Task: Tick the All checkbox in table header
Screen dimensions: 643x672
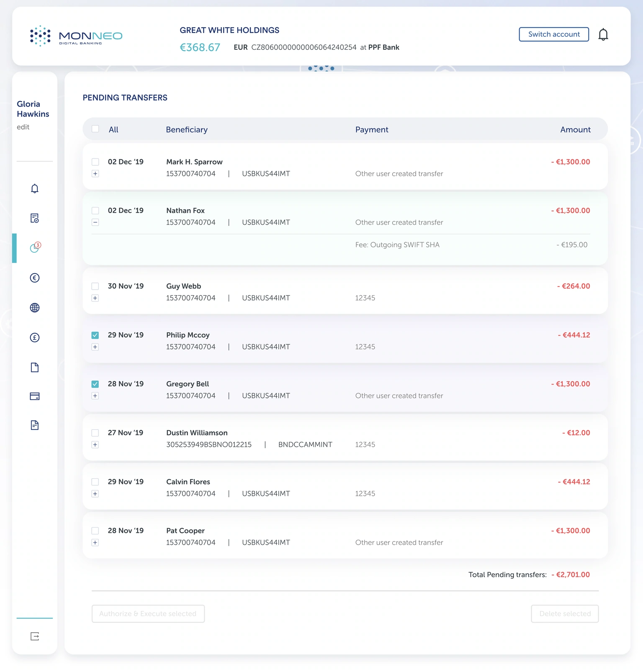Action: (x=95, y=129)
